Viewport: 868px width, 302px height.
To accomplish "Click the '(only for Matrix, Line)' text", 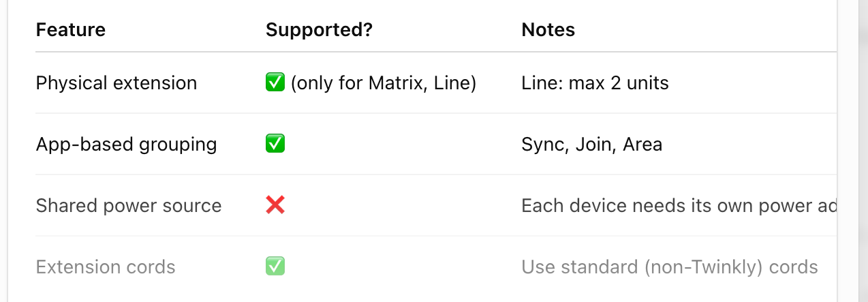I will click(x=383, y=83).
